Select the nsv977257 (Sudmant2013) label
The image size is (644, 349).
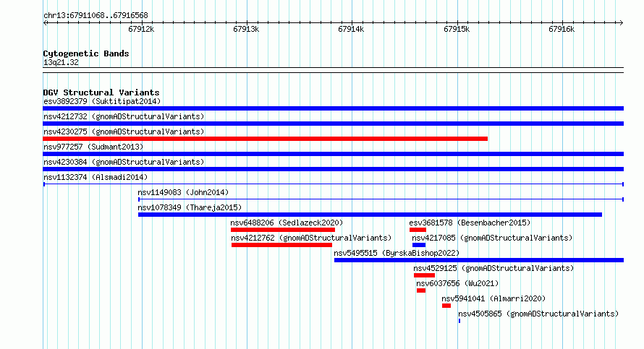click(x=93, y=147)
